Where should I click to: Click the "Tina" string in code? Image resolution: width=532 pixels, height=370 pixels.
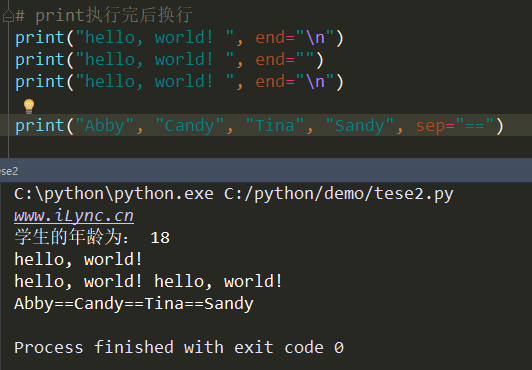click(x=274, y=126)
